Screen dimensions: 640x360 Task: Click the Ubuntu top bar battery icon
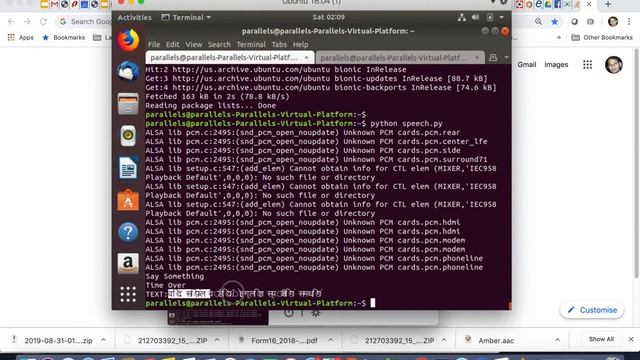pyautogui.click(x=490, y=18)
